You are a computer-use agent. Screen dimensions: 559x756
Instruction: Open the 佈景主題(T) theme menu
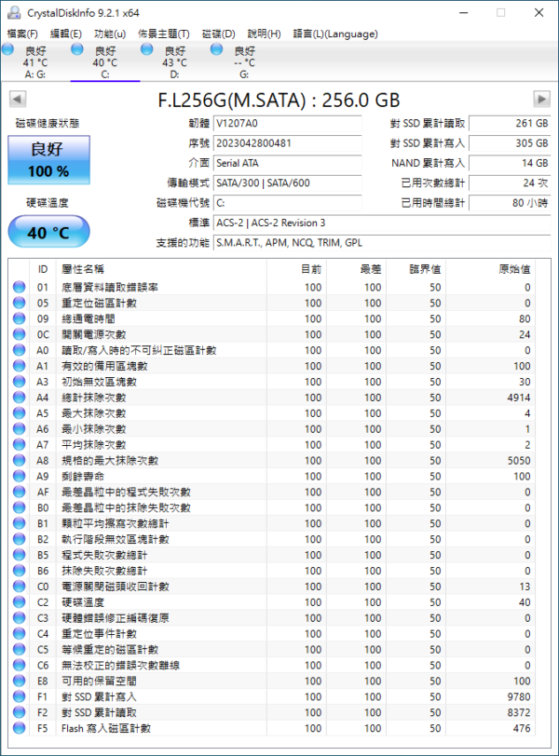163,34
